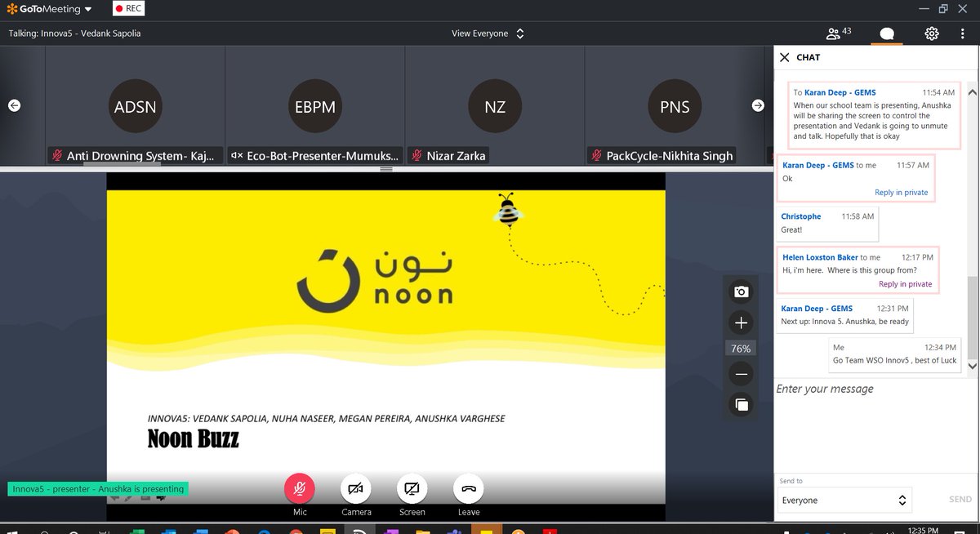Select the EBPM participant tile

315,106
